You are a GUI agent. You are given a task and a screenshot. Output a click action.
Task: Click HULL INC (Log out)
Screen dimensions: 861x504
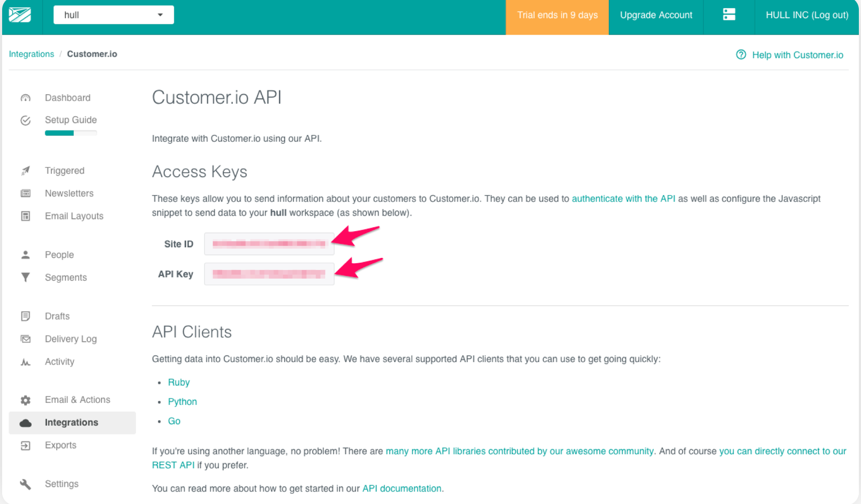click(806, 15)
